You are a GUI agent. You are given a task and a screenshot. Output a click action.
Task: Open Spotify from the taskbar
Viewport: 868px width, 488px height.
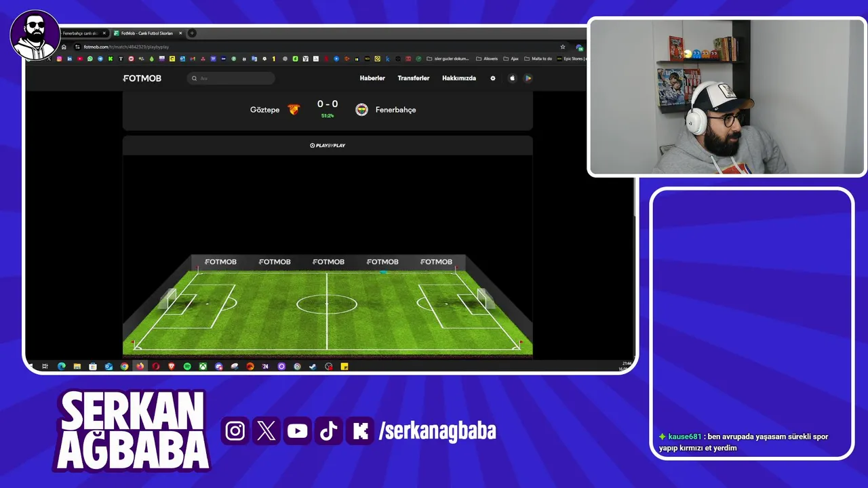click(x=187, y=367)
